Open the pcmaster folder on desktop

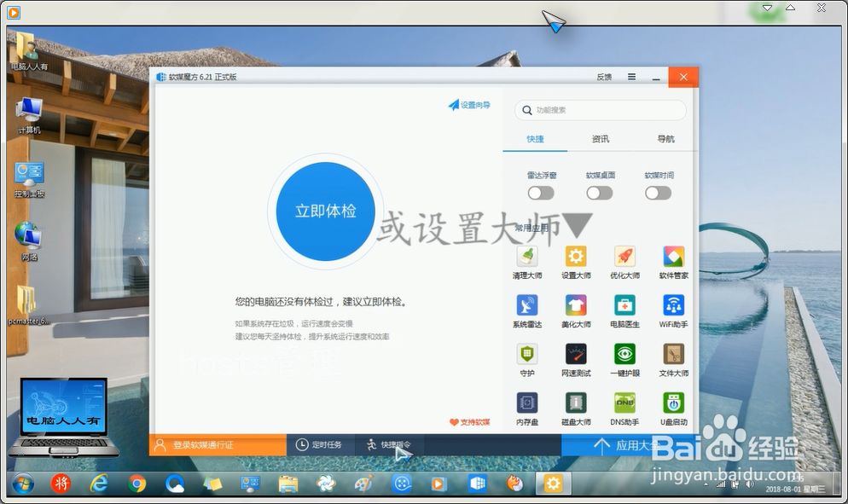pyautogui.click(x=29, y=304)
